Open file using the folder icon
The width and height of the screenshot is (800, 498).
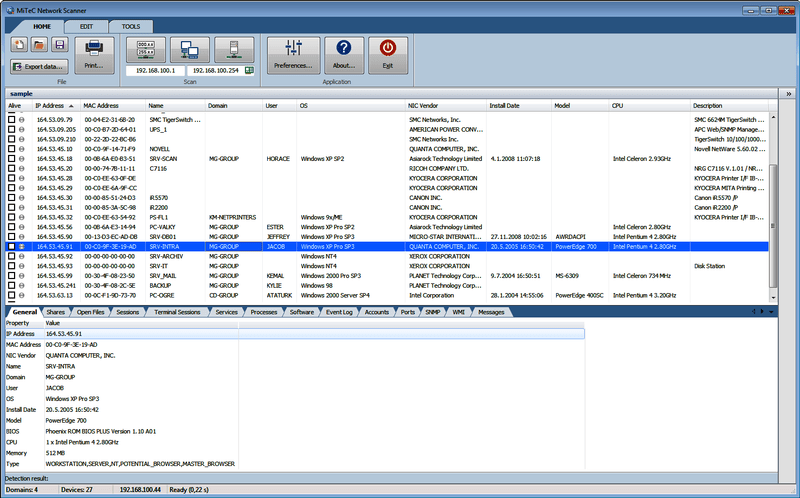[39, 45]
